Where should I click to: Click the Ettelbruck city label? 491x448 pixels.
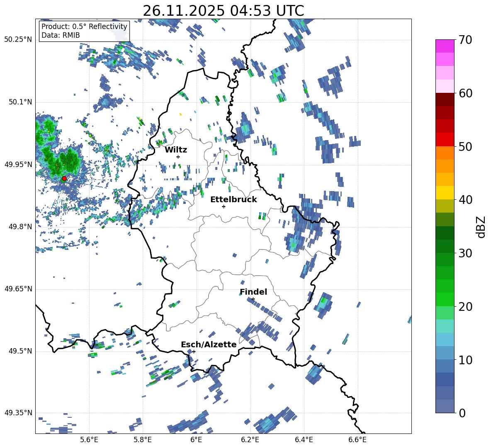(233, 200)
